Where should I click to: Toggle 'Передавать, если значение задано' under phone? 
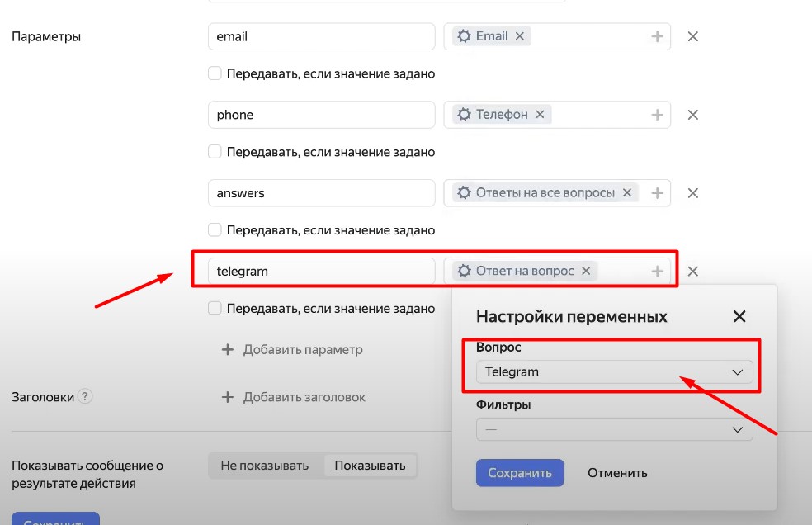point(215,152)
